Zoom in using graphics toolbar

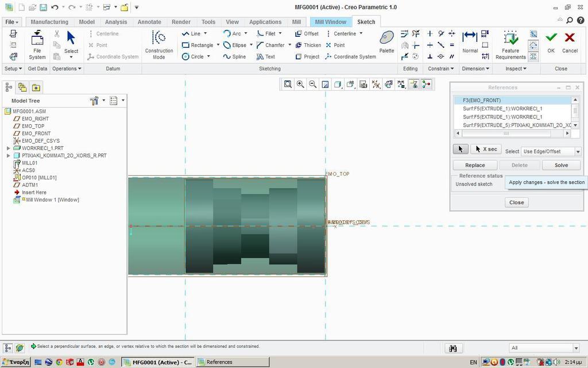pos(300,84)
